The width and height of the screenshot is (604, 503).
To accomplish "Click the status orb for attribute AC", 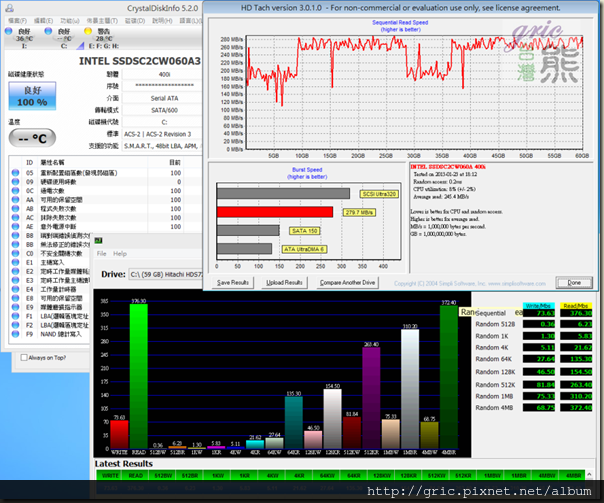I will click(x=15, y=217).
